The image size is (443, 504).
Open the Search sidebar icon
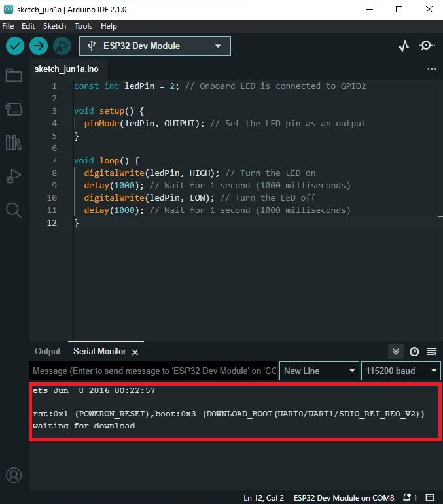14,210
